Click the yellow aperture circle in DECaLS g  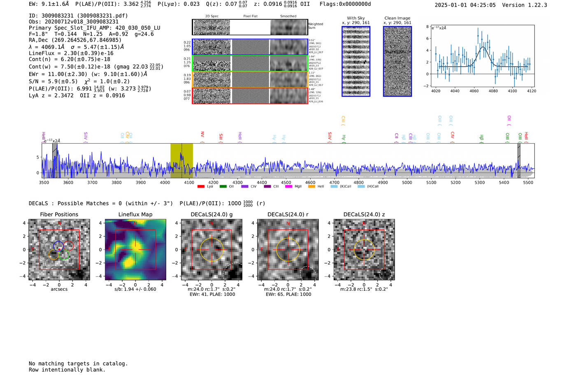[x=211, y=249]
